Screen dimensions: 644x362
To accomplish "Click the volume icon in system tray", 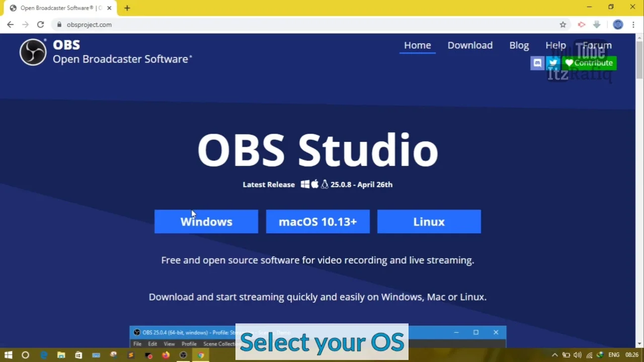I will 577,355.
